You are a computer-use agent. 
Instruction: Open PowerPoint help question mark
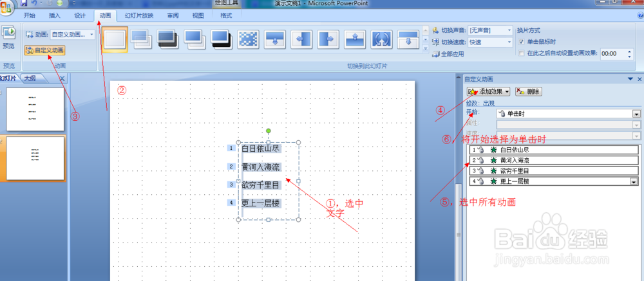click(640, 15)
